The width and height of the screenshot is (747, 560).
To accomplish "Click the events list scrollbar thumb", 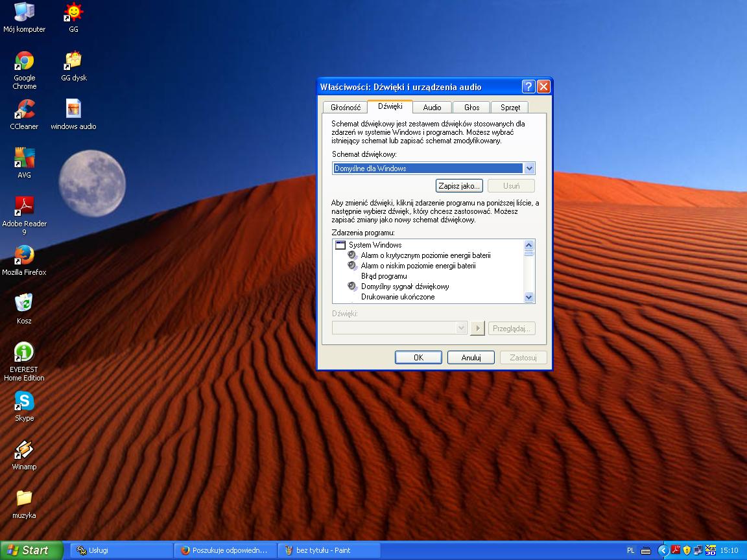I will (x=529, y=253).
